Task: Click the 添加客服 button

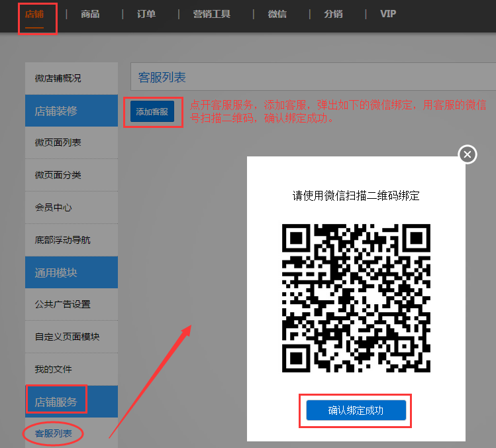Action: pyautogui.click(x=152, y=112)
